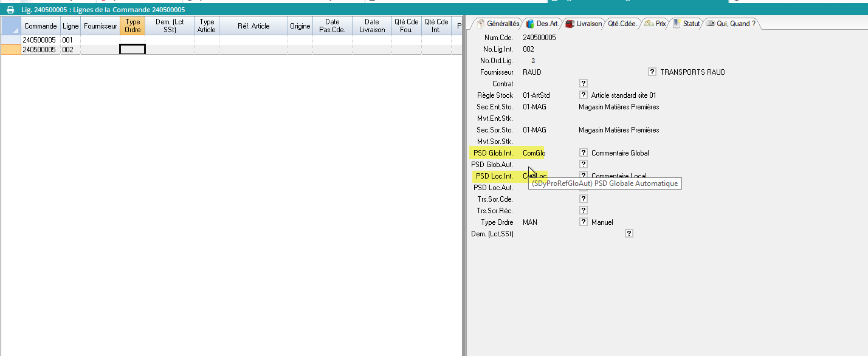Switch to the Des.Art. tab
The width and height of the screenshot is (868, 356).
tap(542, 24)
